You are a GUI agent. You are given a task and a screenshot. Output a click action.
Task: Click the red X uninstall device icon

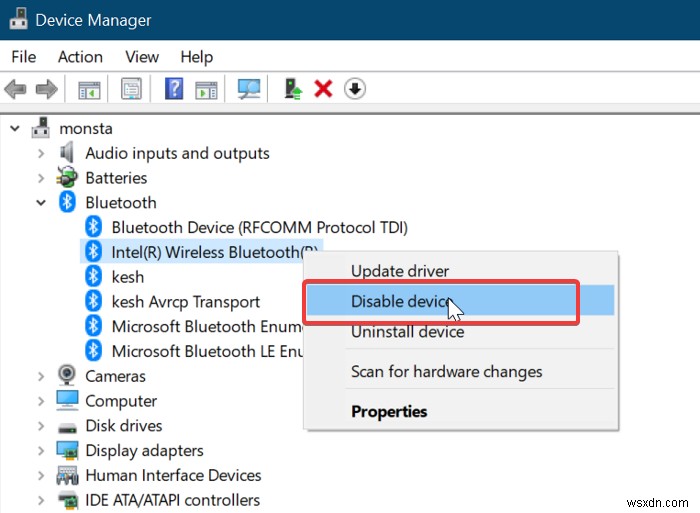[x=323, y=88]
